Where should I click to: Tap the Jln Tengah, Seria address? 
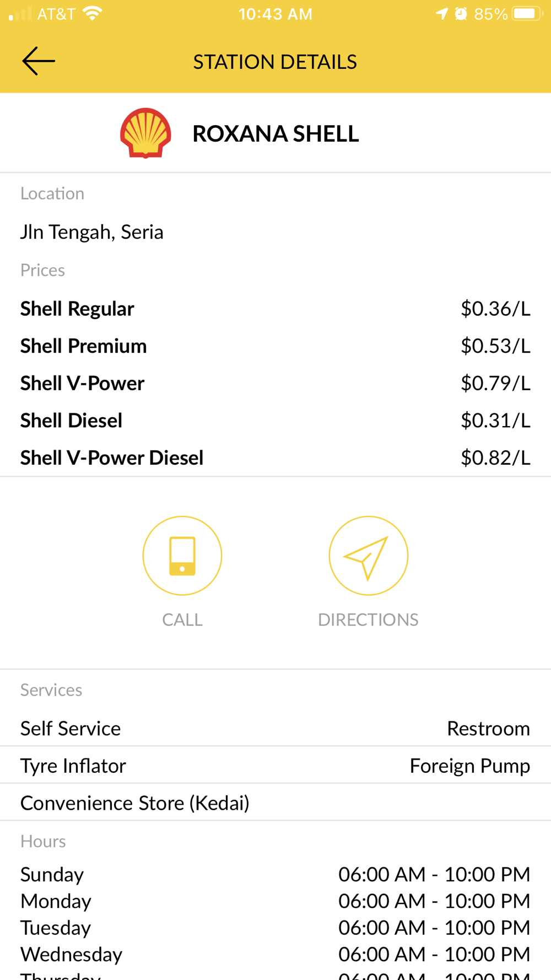[x=92, y=232]
